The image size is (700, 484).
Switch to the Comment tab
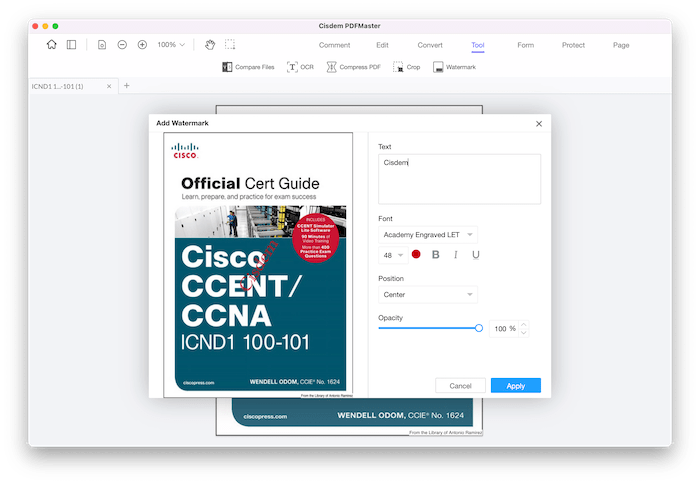coord(334,45)
